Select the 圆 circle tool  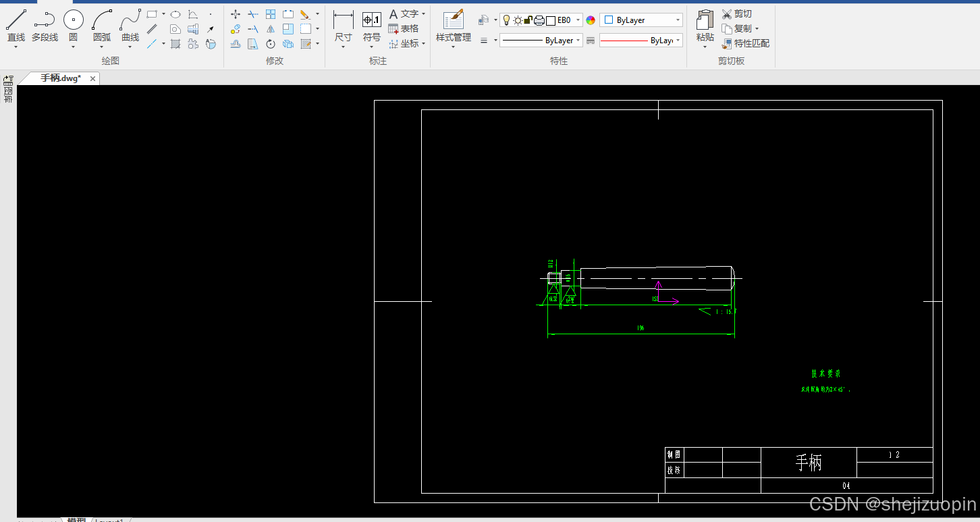click(73, 26)
